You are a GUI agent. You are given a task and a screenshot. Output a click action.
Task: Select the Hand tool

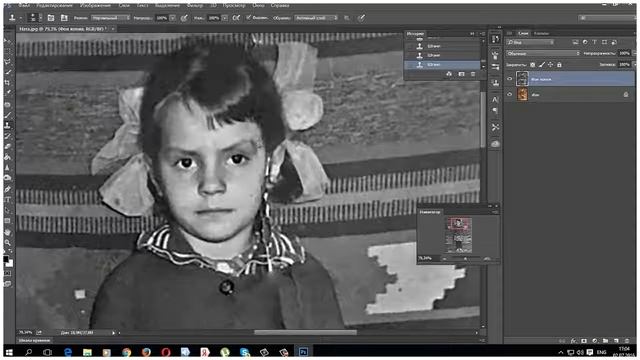[7, 232]
